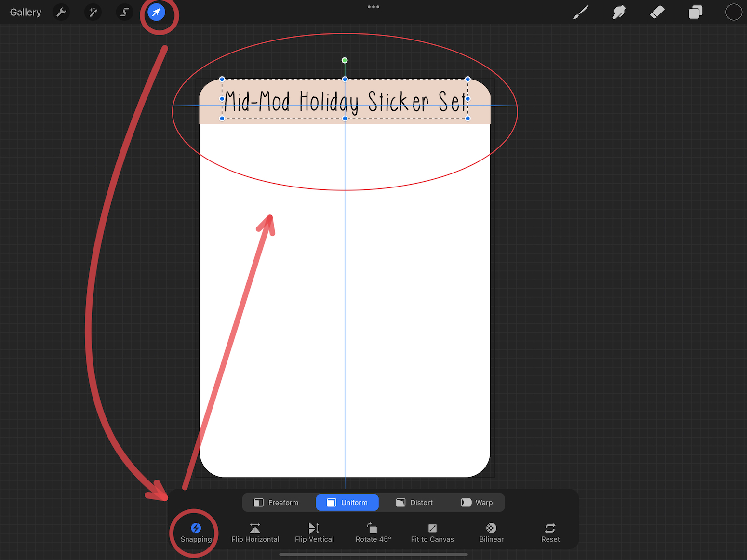Activate the Transform arrow tool

click(156, 12)
